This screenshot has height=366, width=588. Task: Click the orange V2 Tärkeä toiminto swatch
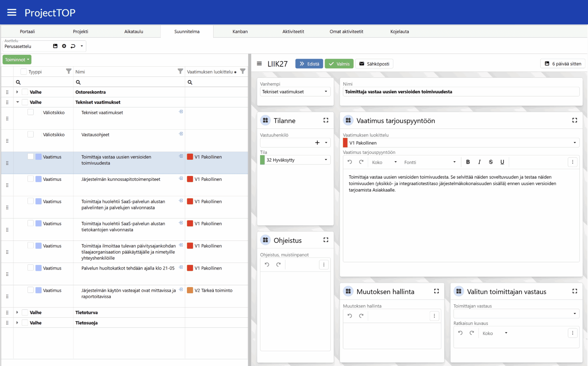point(190,290)
